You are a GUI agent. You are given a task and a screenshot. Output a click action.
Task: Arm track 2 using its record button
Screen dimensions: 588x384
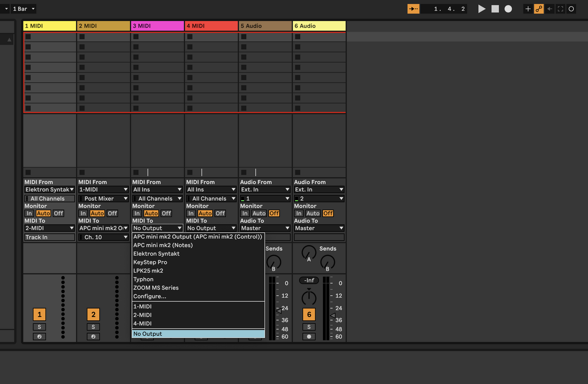click(93, 336)
